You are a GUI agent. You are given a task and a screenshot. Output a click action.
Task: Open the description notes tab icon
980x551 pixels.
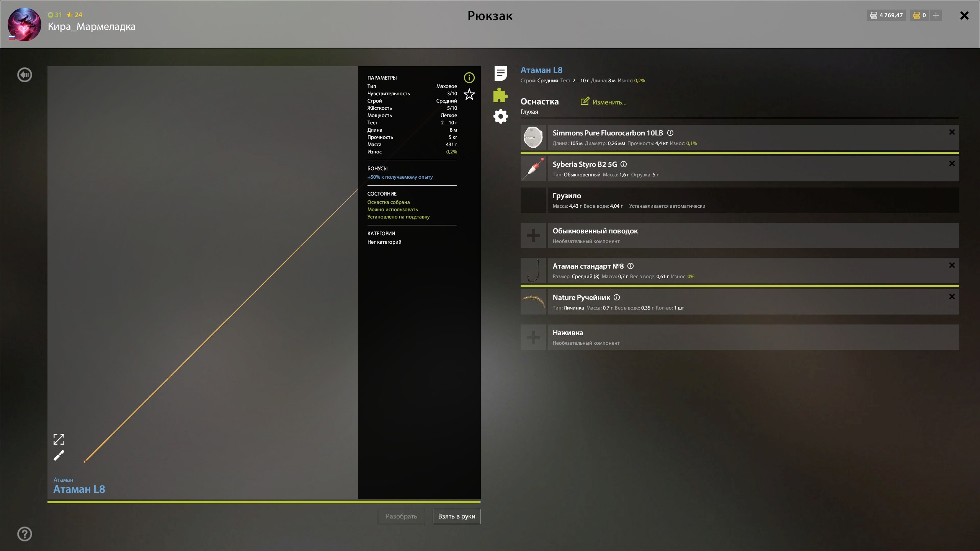500,73
